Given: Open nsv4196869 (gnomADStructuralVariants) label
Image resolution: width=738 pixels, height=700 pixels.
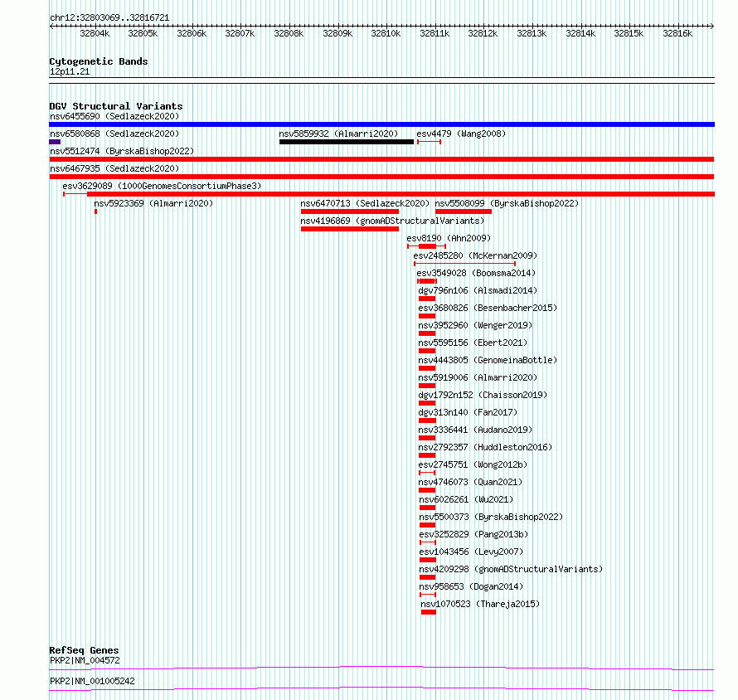Looking at the screenshot, I should tap(392, 221).
